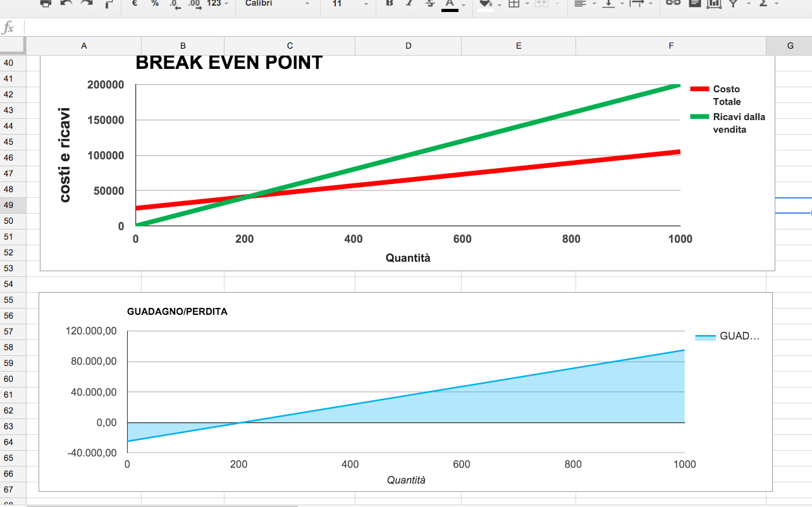Create a filter with the funnel icon

click(x=734, y=5)
